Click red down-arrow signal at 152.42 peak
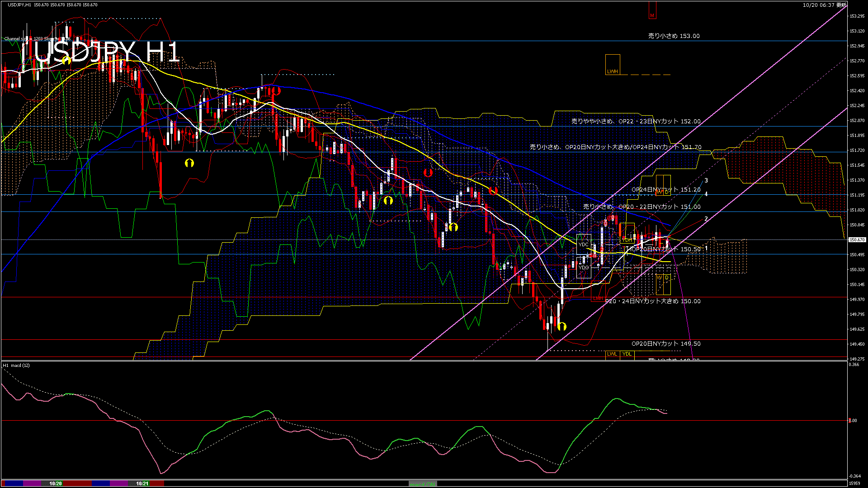 276,91
